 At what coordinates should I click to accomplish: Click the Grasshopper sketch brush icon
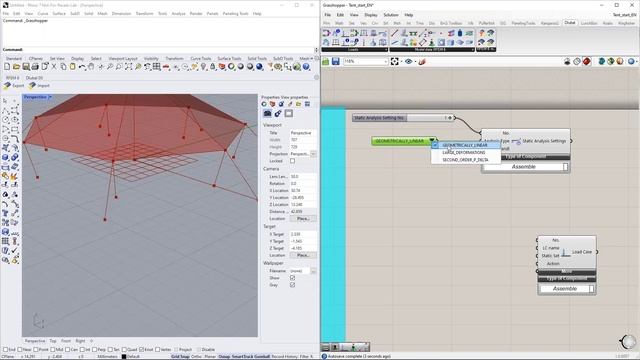pyautogui.click(x=422, y=62)
